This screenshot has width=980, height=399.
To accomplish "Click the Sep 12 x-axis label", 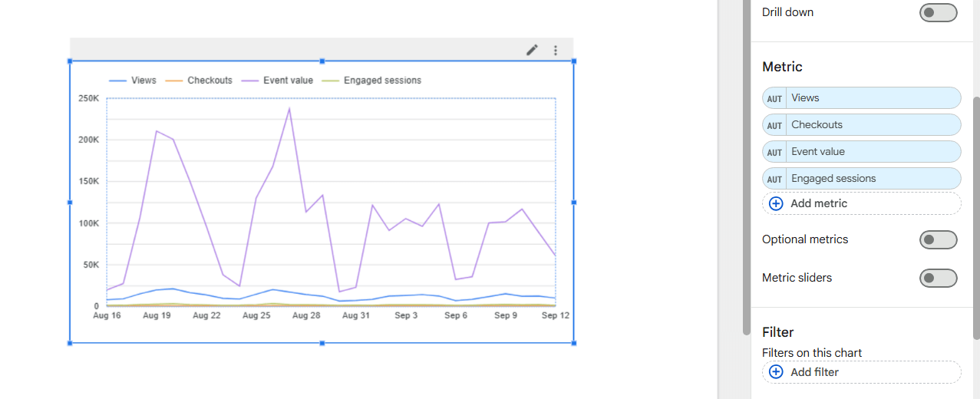I will click(555, 315).
